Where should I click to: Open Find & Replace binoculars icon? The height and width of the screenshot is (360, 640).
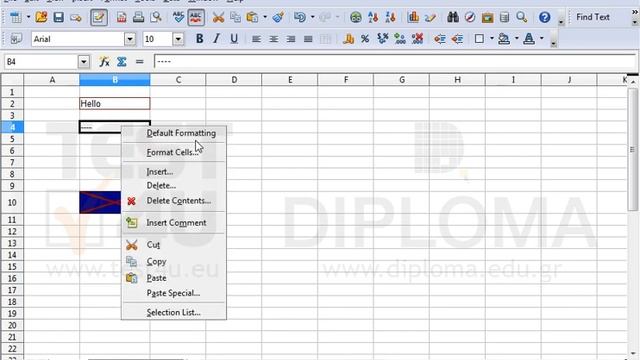click(x=453, y=17)
